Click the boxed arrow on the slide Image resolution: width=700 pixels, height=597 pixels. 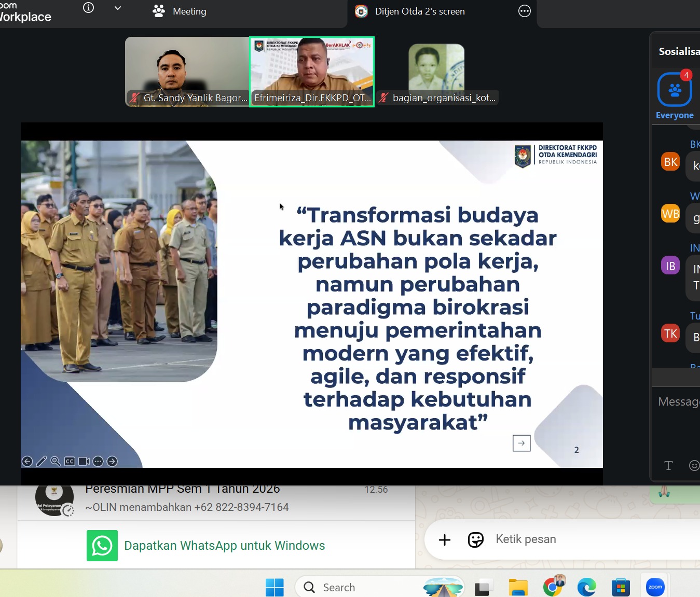(521, 443)
